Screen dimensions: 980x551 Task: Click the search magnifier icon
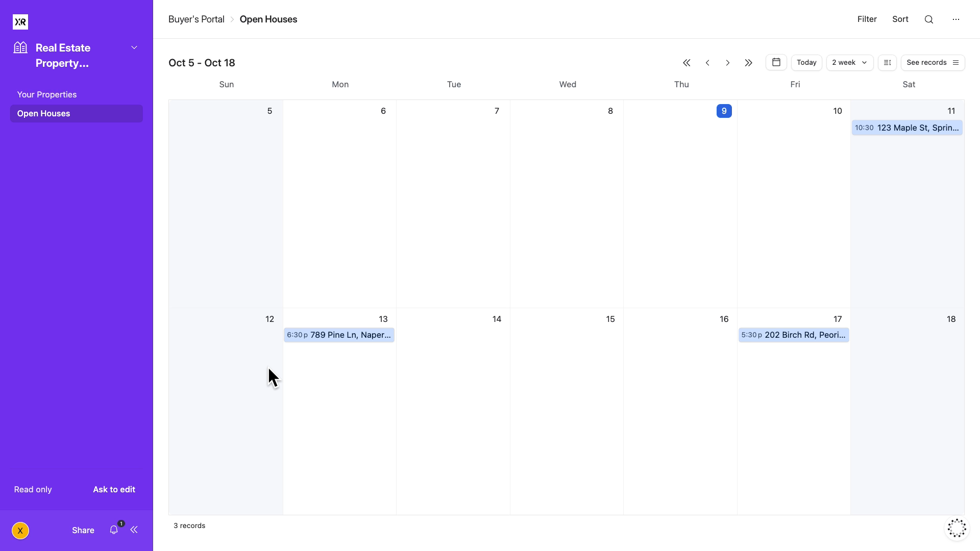coord(929,19)
